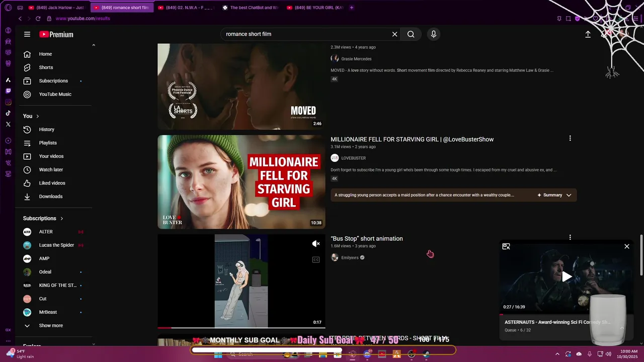This screenshot has width=644, height=362.
Task: Clear the search query with the X
Action: click(395, 34)
